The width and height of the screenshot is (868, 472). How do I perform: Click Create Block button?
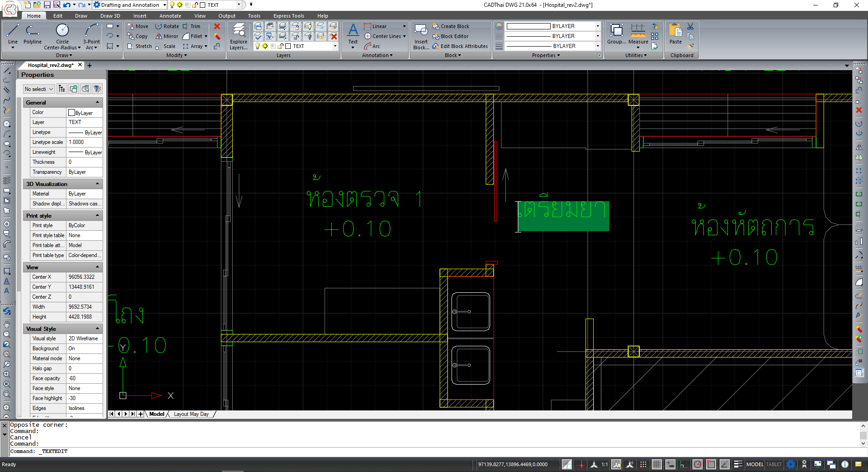click(450, 26)
